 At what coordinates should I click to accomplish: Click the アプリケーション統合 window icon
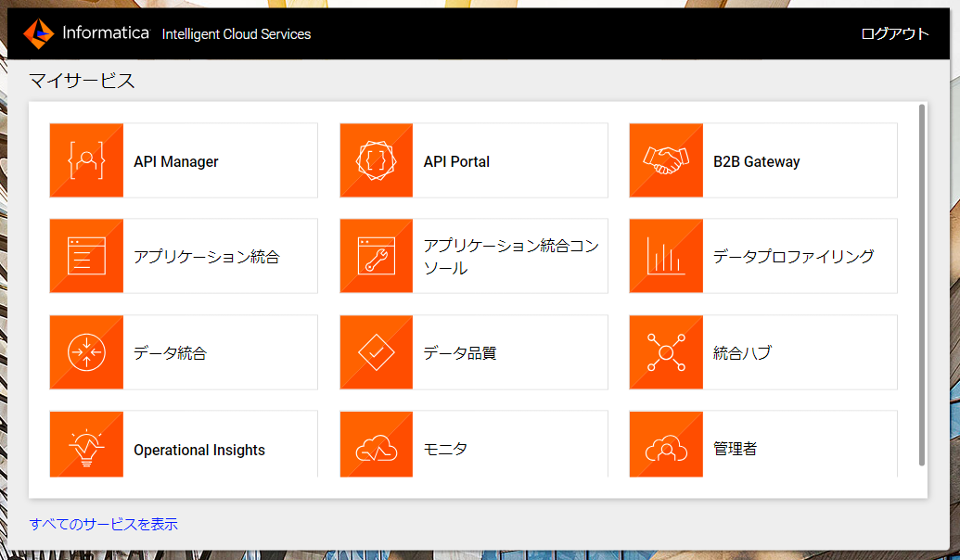point(86,256)
